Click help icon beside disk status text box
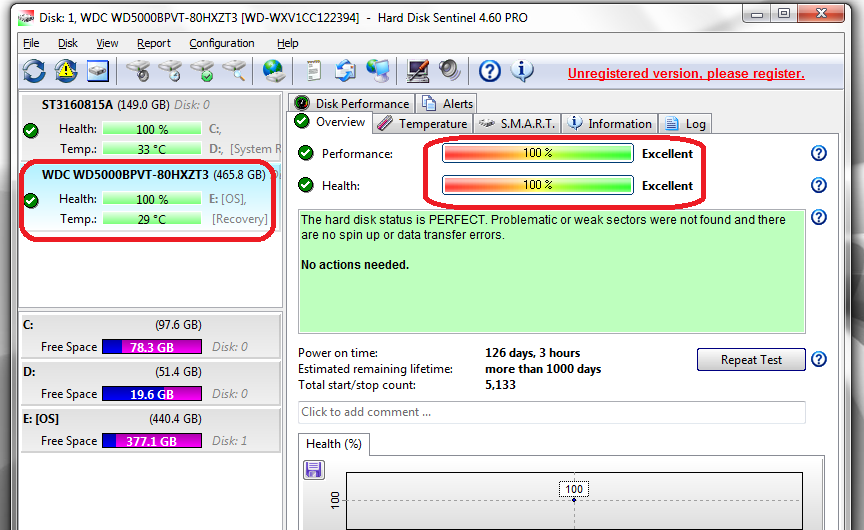 (x=819, y=218)
